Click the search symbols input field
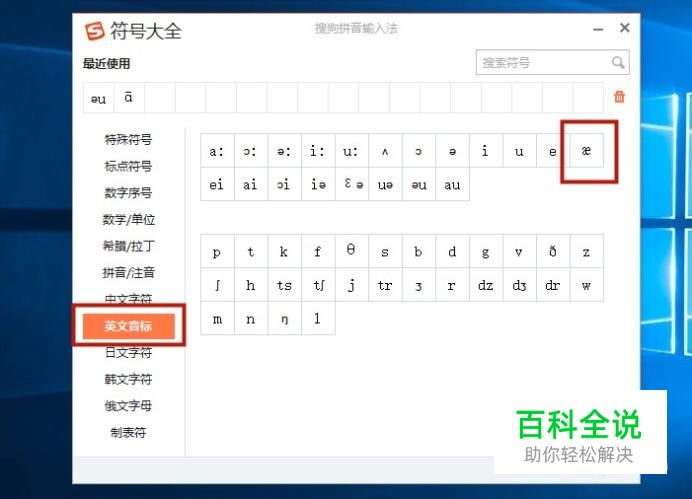 tap(553, 63)
